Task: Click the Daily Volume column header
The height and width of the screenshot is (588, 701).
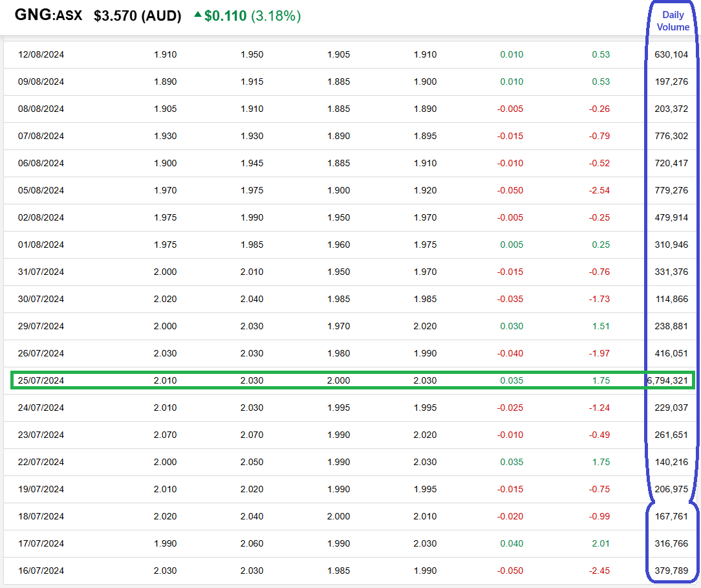Action: point(673,21)
